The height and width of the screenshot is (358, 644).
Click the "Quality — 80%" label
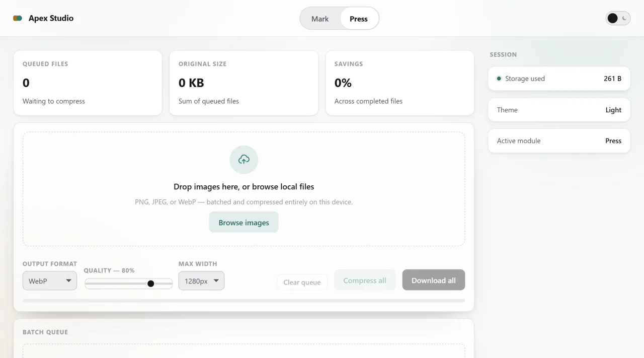click(109, 270)
